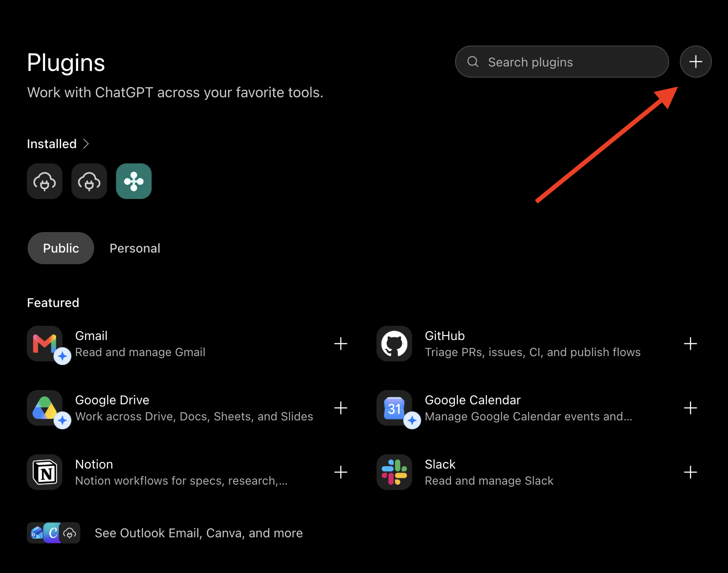Click the Gmail description Read and manage Gmail
Image resolution: width=728 pixels, height=573 pixels.
coord(141,352)
